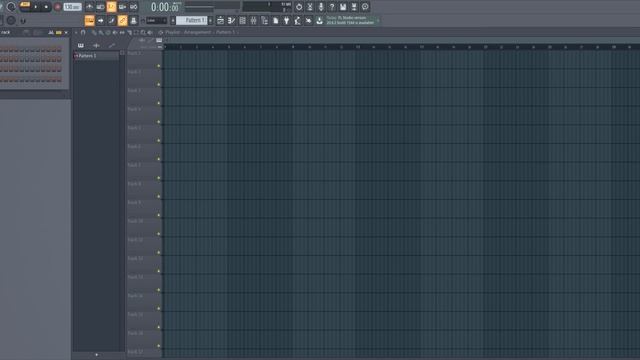Click the arrow left of the Pattern 1 selector
The width and height of the screenshot is (640, 360).
[x=173, y=20]
